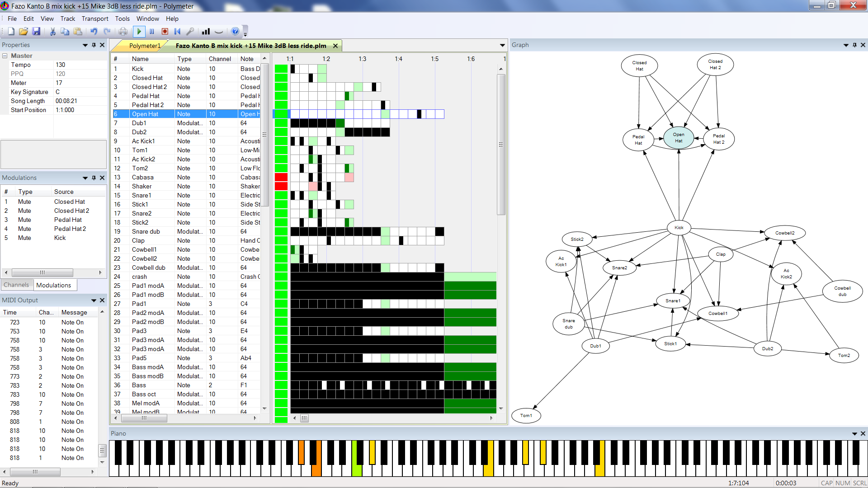Screen dimensions: 868x488
Task: Open the Graph panel dropdown arrow
Action: [x=845, y=45]
